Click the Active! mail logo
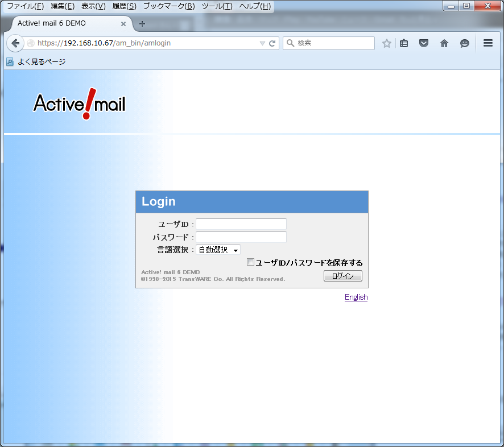The image size is (504, 447). point(79,104)
